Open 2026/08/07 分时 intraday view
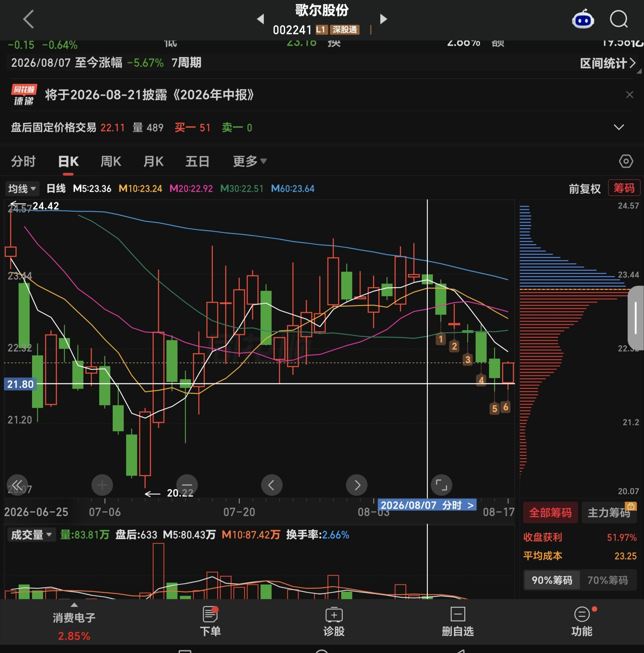Screen dimensions: 644x653 pos(427,505)
